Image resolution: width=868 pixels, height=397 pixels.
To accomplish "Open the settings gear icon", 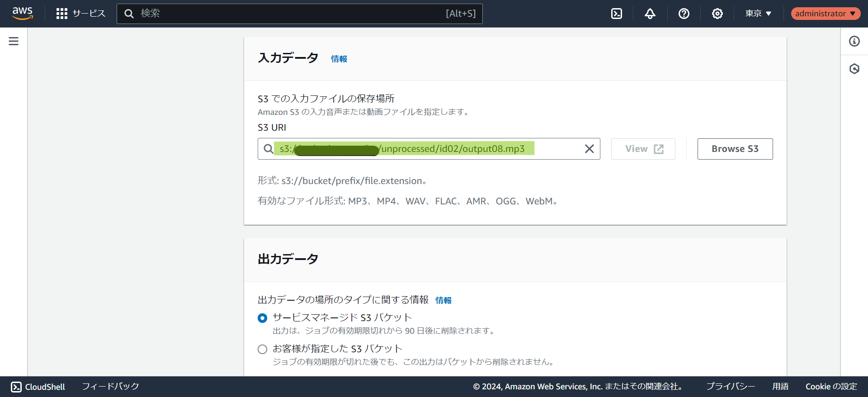I will (717, 14).
